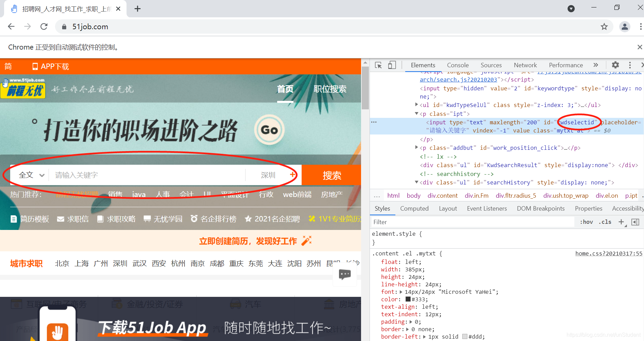Dismiss the automated test software notice
Image resolution: width=644 pixels, height=341 pixels.
pos(640,47)
